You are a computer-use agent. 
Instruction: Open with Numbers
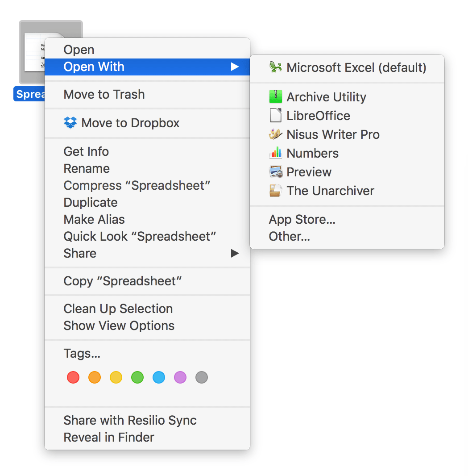click(347, 153)
